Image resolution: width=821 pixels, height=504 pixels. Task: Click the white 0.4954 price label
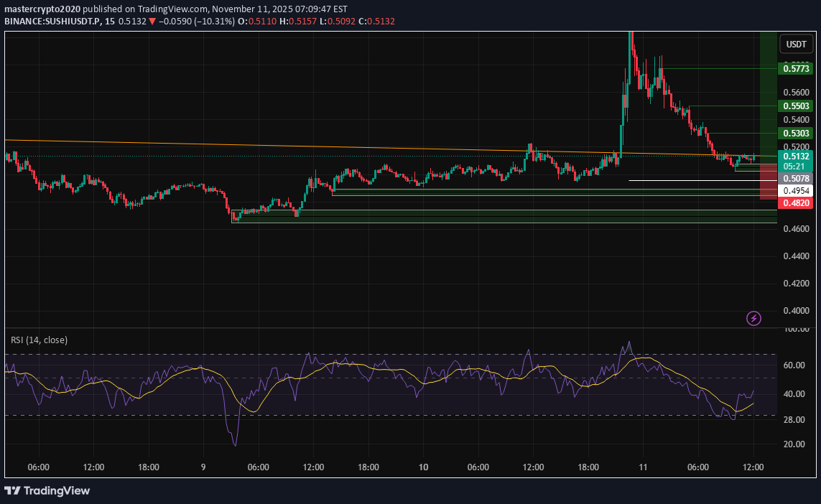tap(796, 191)
